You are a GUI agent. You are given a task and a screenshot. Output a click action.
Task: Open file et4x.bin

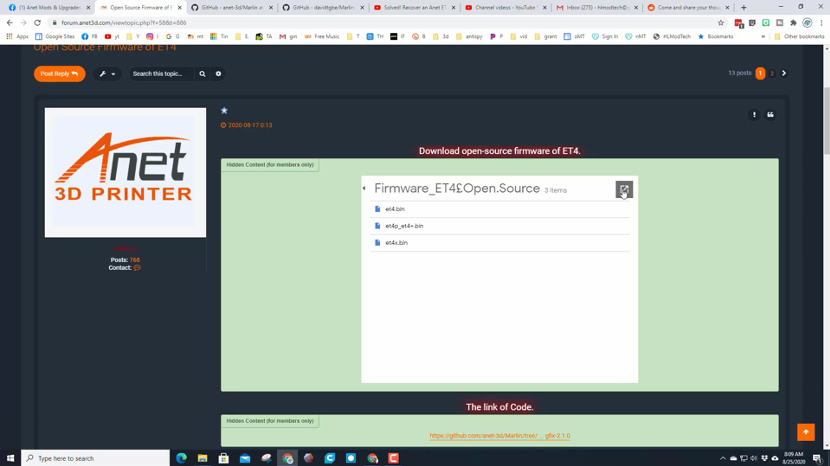click(396, 243)
